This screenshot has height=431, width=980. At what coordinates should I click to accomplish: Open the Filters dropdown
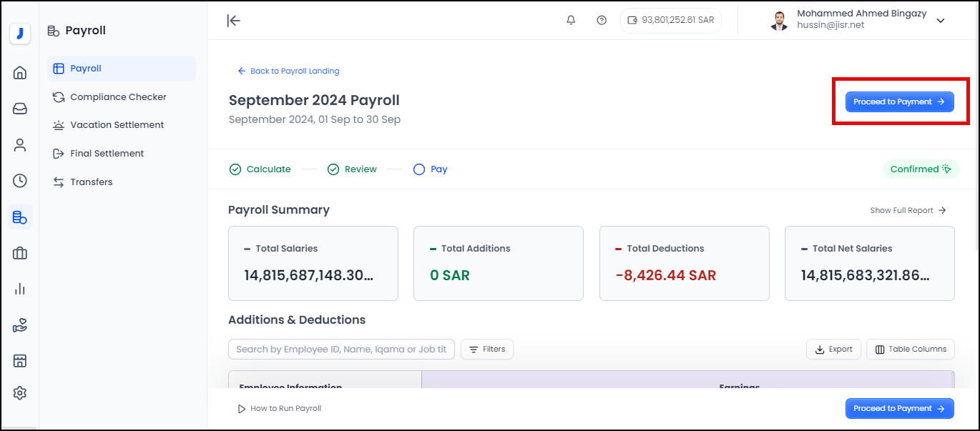[486, 349]
